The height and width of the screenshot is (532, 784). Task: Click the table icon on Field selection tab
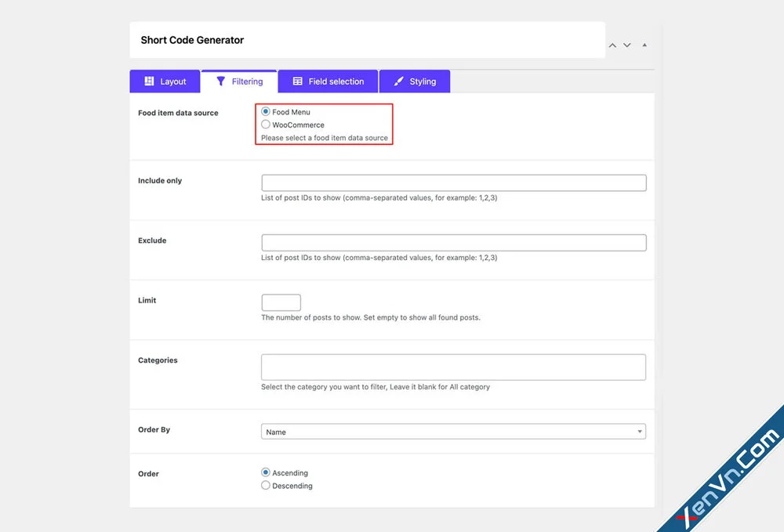(298, 81)
